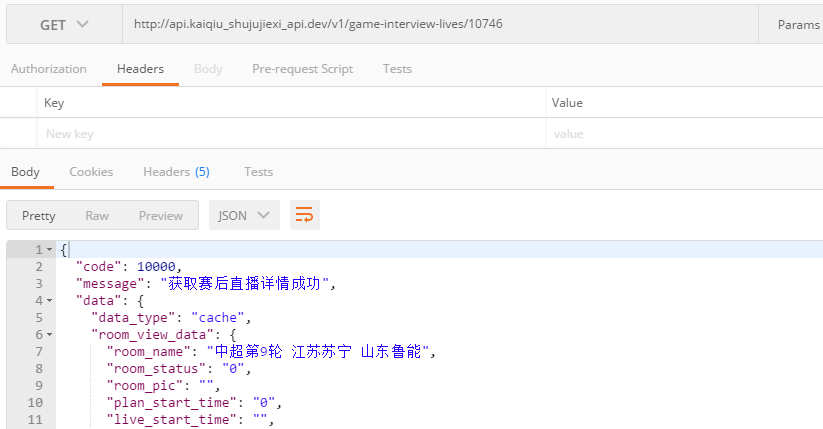Click the Params button

797,24
